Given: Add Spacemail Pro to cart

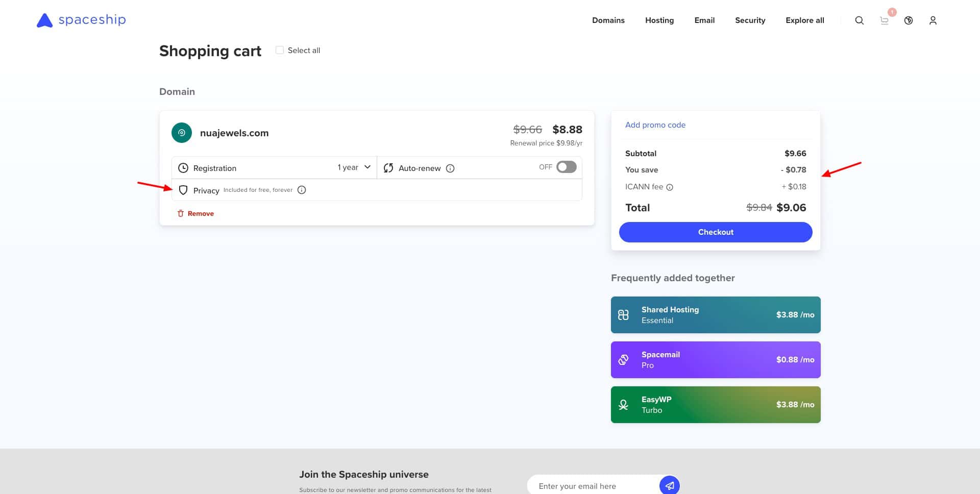Looking at the screenshot, I should [715, 360].
